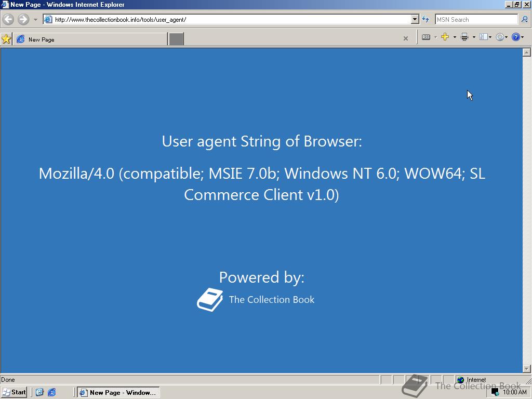
Task: Click the search magnifier icon
Action: [525, 19]
